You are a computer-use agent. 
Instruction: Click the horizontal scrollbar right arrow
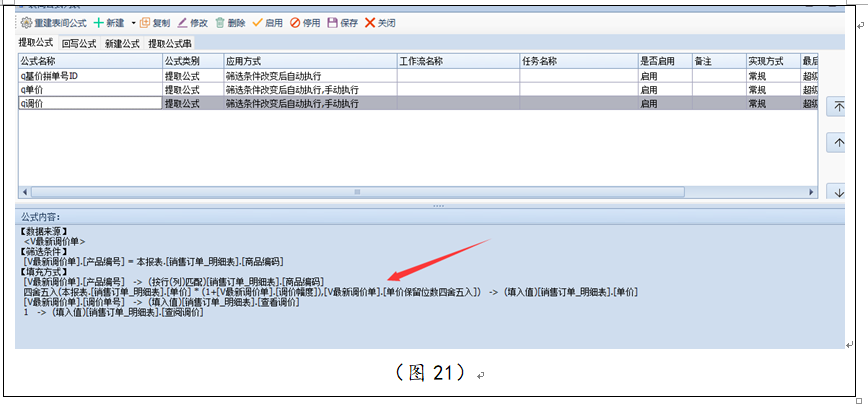click(x=811, y=191)
